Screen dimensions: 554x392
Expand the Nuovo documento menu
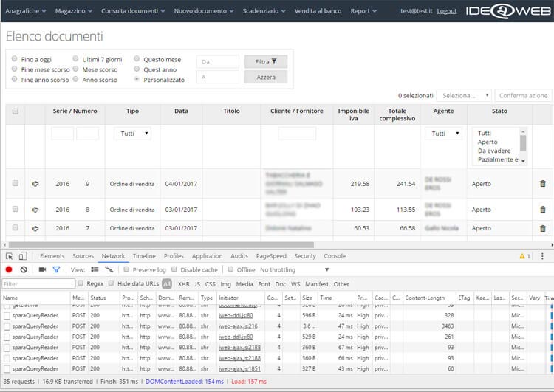(204, 11)
